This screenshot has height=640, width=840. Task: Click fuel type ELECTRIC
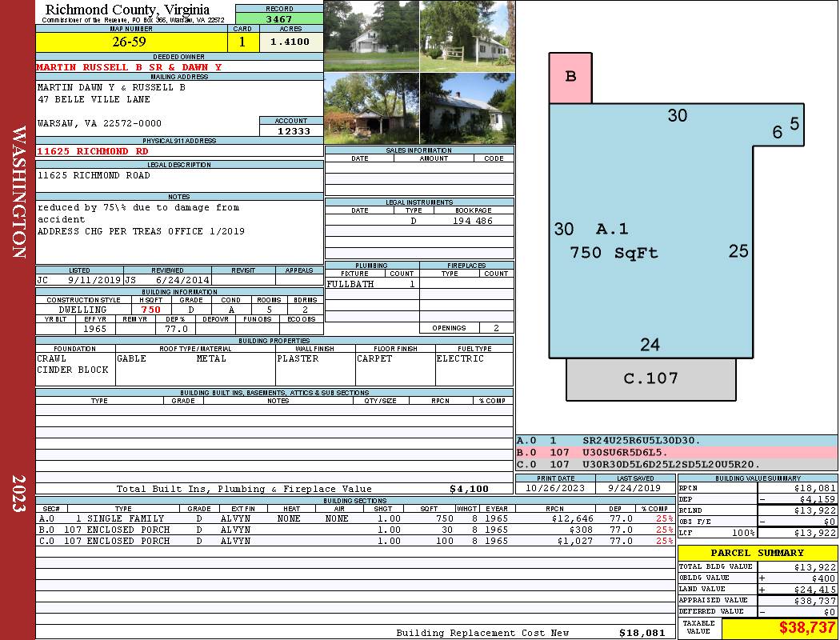point(460,358)
